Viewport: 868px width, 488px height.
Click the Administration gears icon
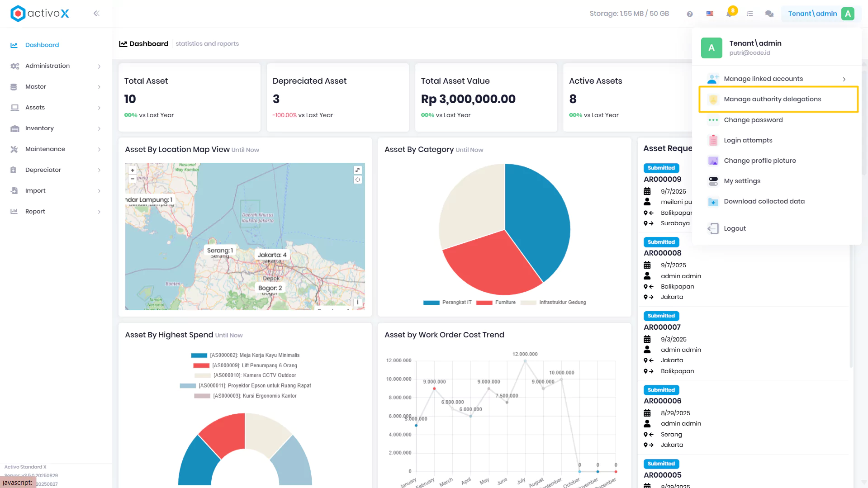[x=14, y=66]
